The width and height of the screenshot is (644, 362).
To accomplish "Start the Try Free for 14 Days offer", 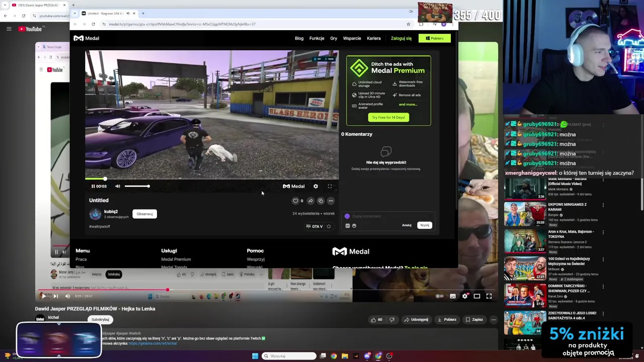I will tap(388, 117).
